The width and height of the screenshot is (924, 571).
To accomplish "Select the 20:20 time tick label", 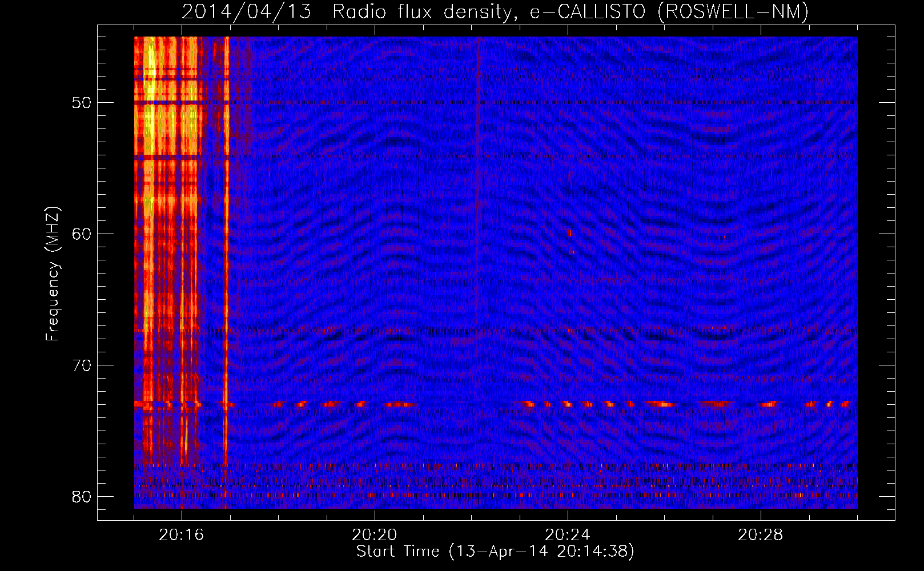I will tap(375, 535).
